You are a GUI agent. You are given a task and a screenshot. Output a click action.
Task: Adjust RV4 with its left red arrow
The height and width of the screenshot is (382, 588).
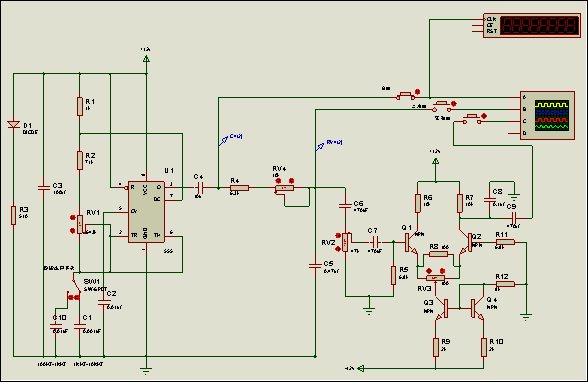click(x=278, y=181)
